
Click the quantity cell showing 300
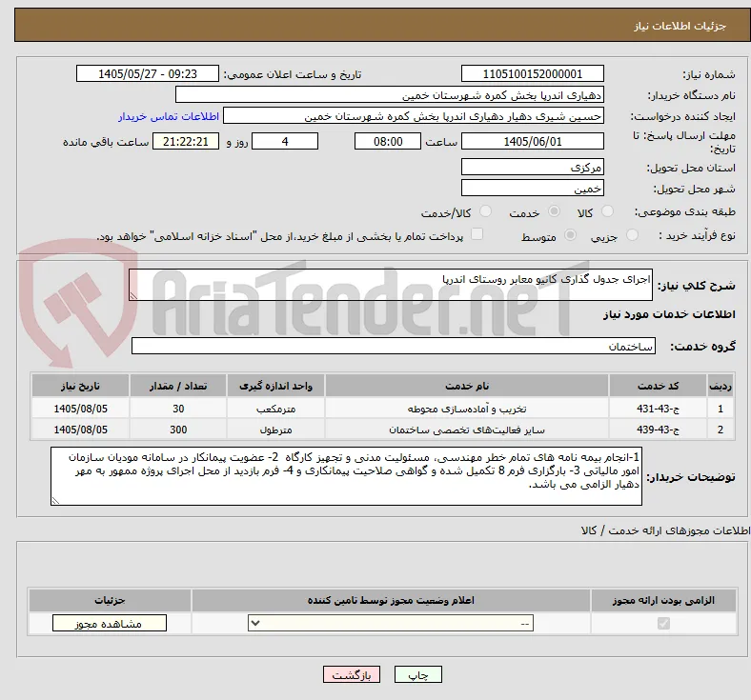click(x=178, y=430)
